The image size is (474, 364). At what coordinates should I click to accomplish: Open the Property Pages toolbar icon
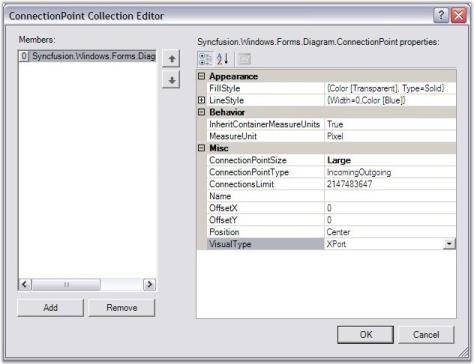pyautogui.click(x=244, y=59)
